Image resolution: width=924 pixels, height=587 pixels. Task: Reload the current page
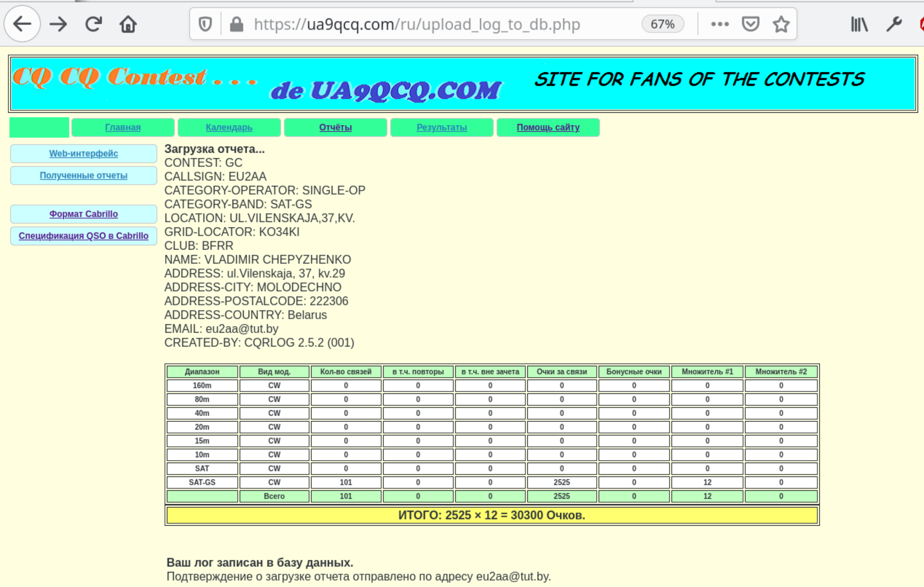tap(93, 24)
